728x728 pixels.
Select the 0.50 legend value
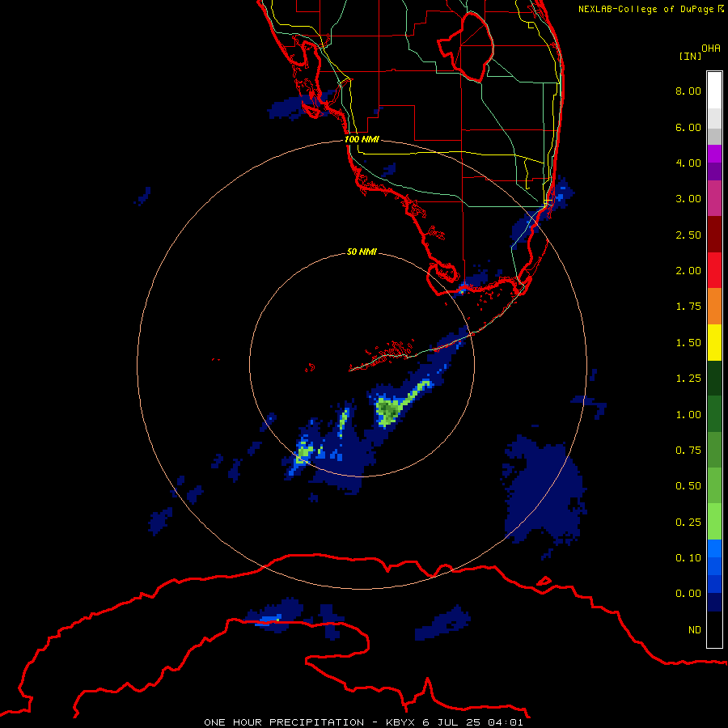click(688, 486)
